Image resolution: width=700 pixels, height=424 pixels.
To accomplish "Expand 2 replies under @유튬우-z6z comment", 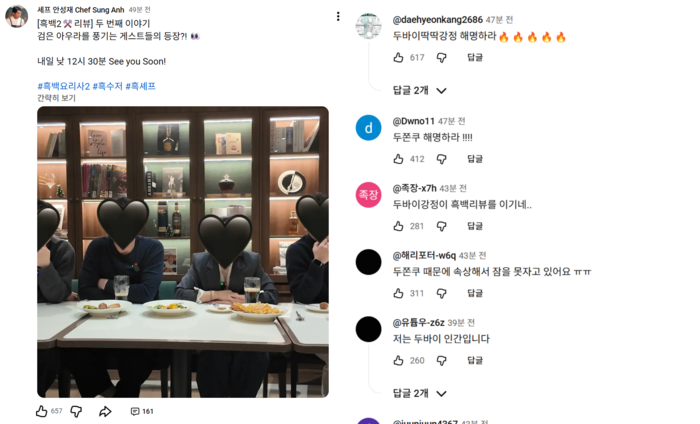I will click(x=419, y=393).
